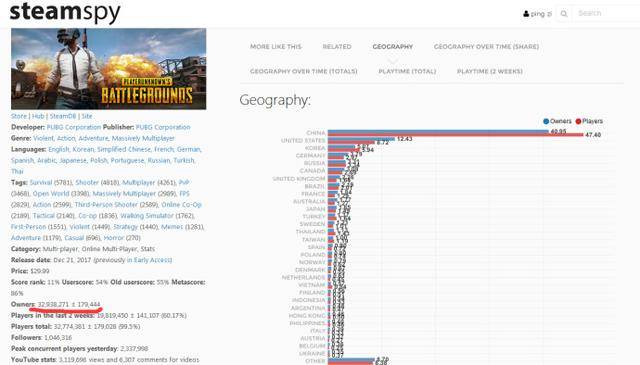
Task: Click the OTHER bar in chart
Action: click(351, 361)
